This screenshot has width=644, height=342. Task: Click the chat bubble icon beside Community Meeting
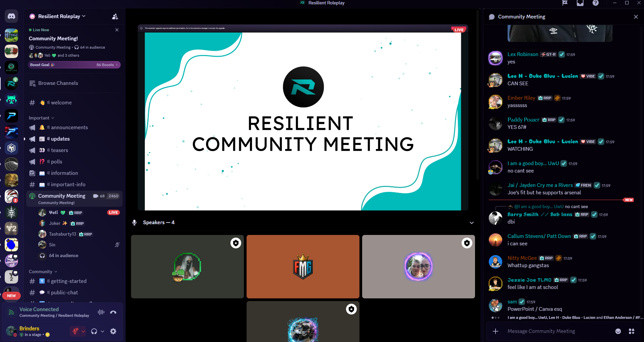pos(491,17)
